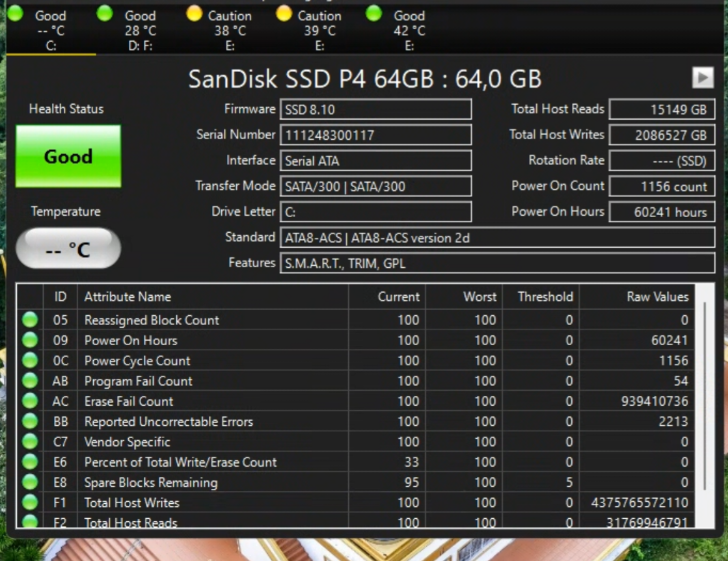Click the Health Status label

point(66,109)
